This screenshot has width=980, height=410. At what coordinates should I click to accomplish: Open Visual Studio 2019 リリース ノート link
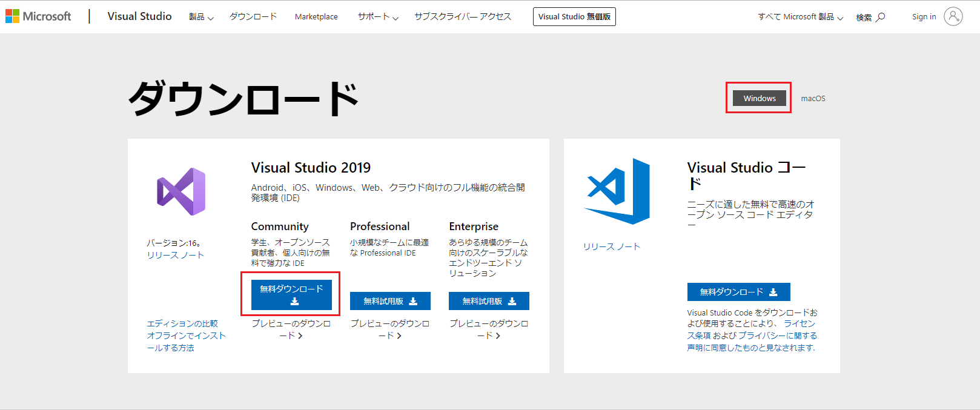(x=176, y=255)
